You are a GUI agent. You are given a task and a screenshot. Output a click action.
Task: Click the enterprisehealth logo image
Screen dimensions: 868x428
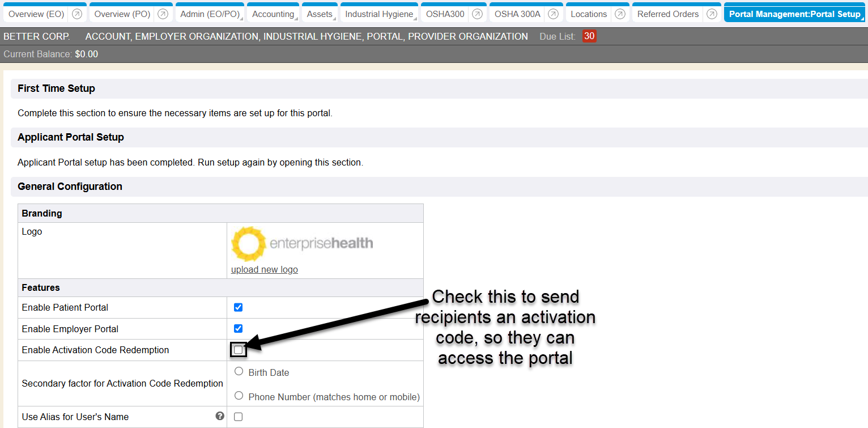click(302, 244)
